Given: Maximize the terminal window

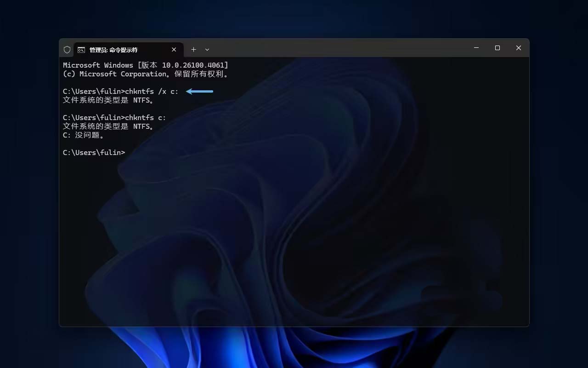Looking at the screenshot, I should [x=498, y=48].
